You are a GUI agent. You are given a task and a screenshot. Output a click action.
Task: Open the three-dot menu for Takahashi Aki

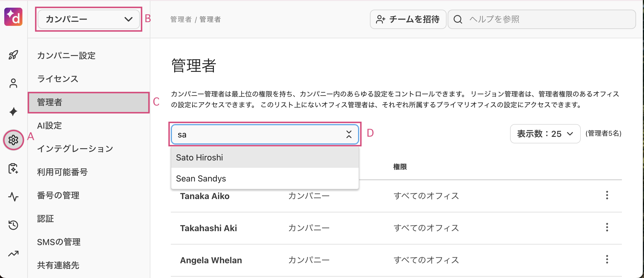(x=607, y=227)
